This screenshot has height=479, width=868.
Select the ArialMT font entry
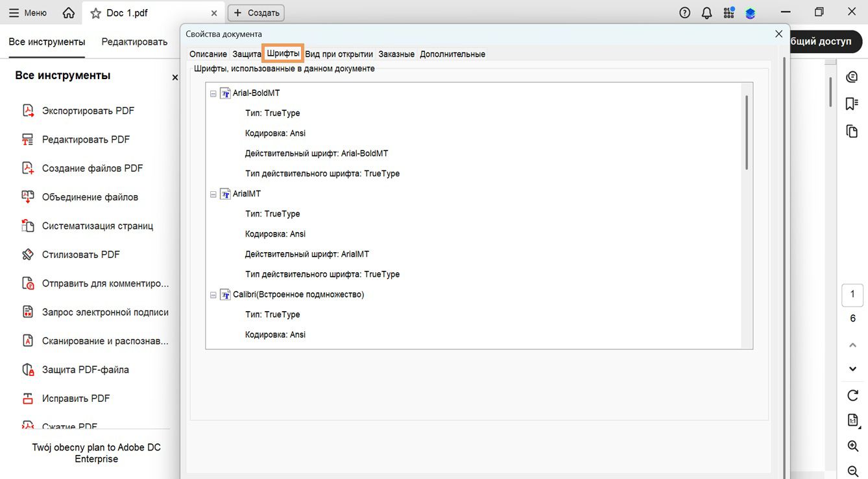coord(247,194)
